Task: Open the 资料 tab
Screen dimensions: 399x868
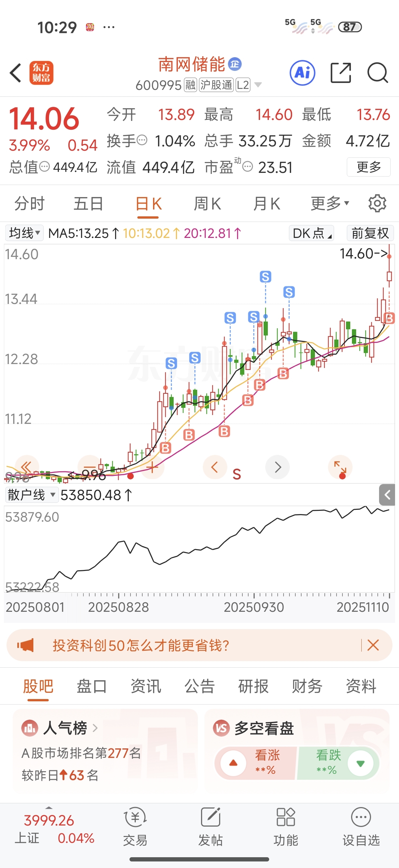Action: (x=361, y=686)
